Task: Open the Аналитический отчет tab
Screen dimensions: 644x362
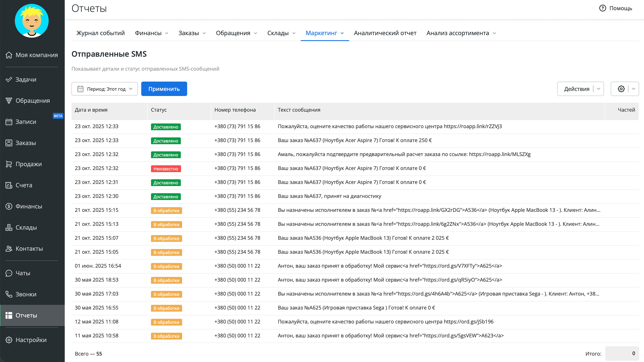Action: 385,33
